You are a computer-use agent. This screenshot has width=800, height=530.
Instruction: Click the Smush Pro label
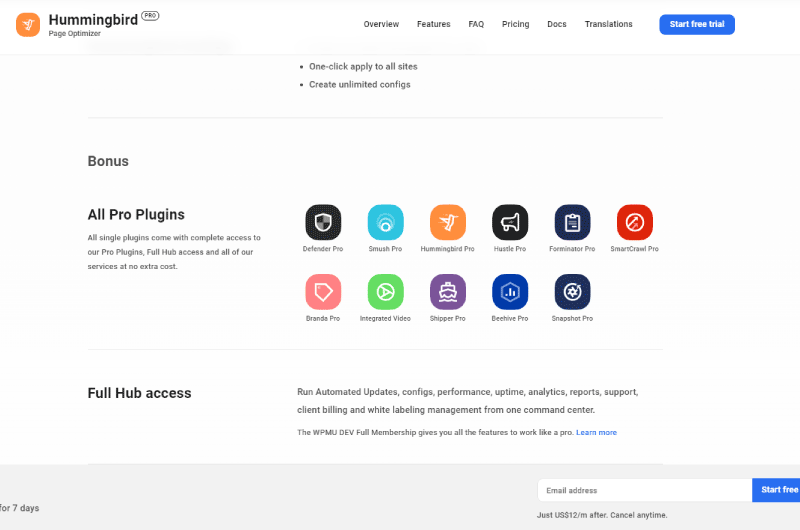[385, 249]
